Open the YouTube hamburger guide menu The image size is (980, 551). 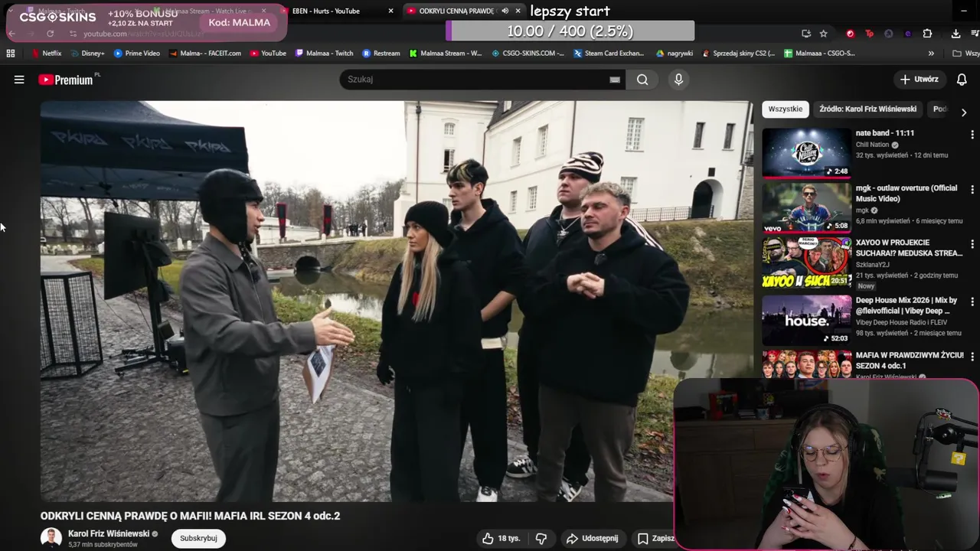click(x=19, y=80)
